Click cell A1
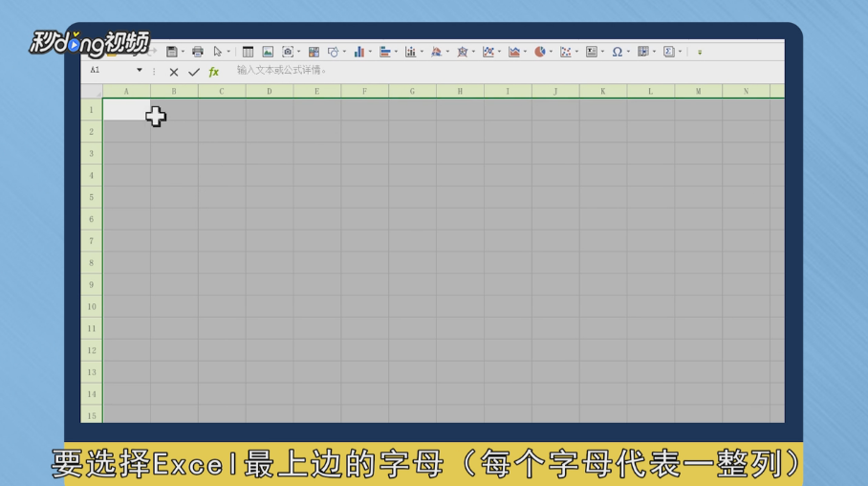The height and width of the screenshot is (486, 868). point(127,110)
